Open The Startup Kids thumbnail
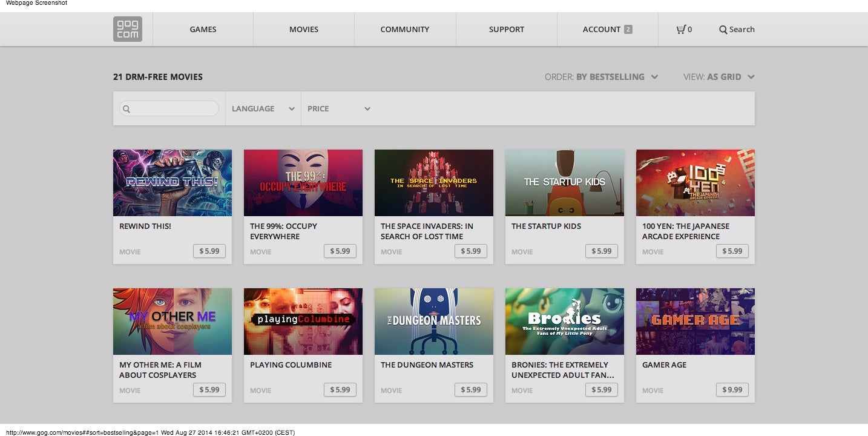This screenshot has width=868, height=436. click(x=565, y=183)
